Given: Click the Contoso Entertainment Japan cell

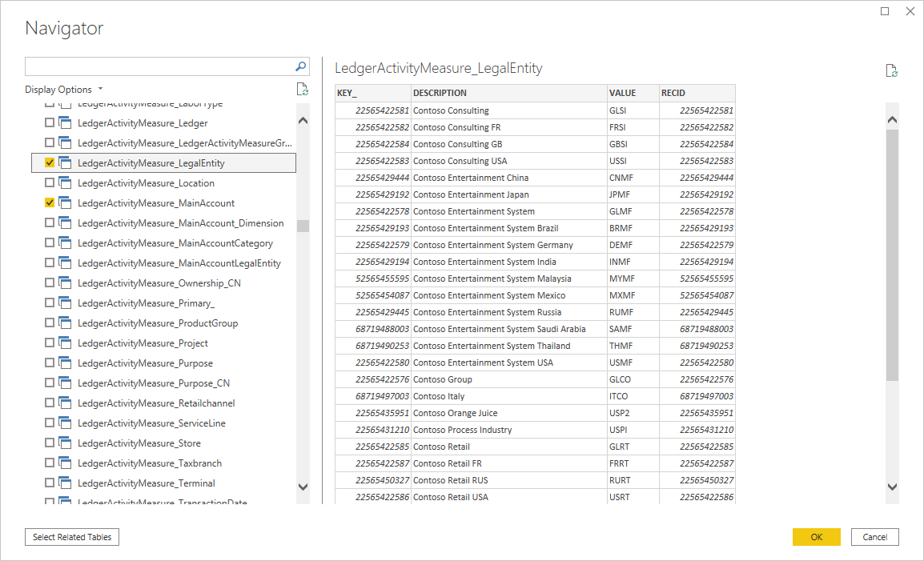Looking at the screenshot, I should point(509,194).
